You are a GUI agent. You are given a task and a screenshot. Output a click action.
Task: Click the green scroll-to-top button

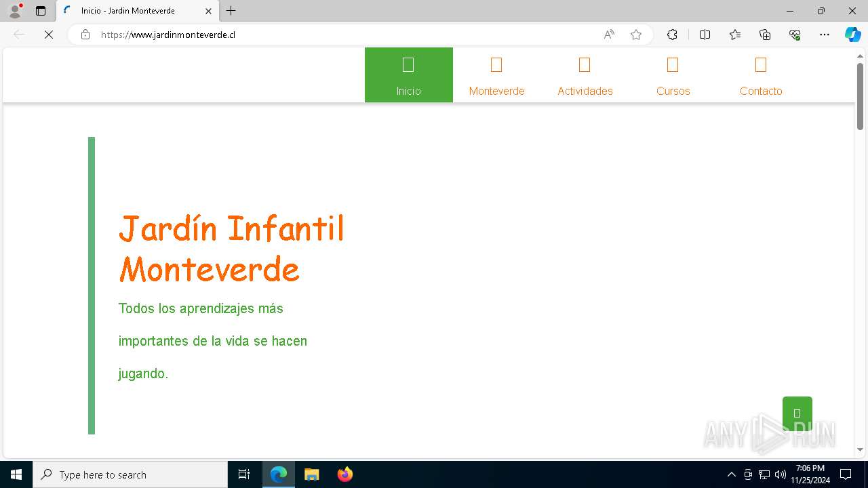(797, 413)
